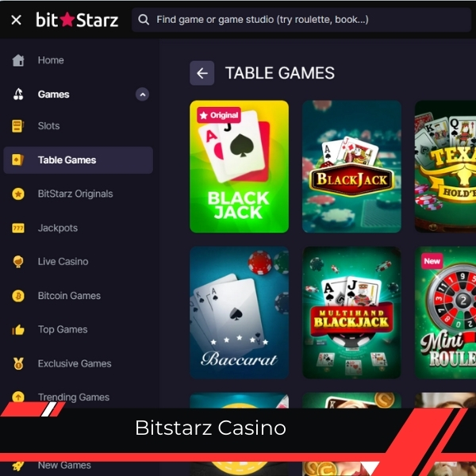Launch the Multihand Blackjack game
The image size is (476, 476).
point(351,313)
